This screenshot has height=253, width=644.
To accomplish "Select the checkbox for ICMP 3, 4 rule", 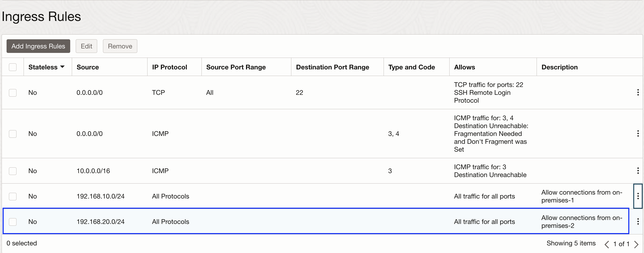I will pyautogui.click(x=13, y=134).
